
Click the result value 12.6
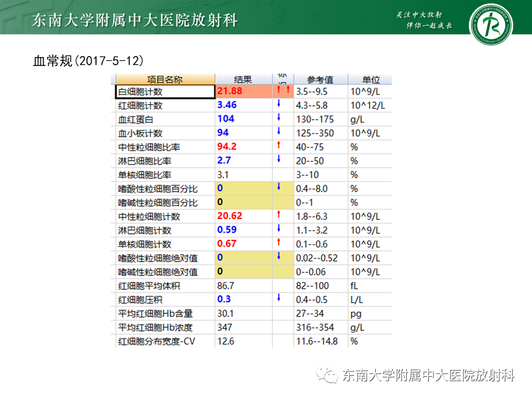(226, 341)
